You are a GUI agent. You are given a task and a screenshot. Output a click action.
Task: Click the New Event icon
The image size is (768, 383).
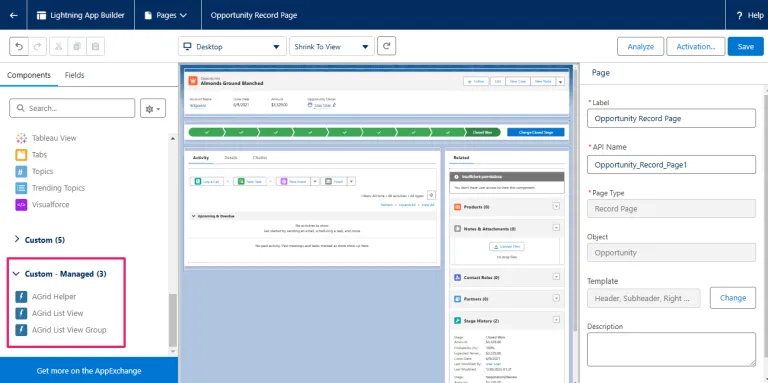(x=284, y=181)
